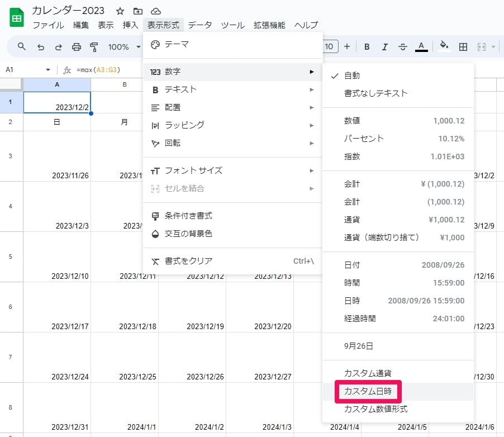Select row 5 header
504x437 pixels.
(x=11, y=256)
